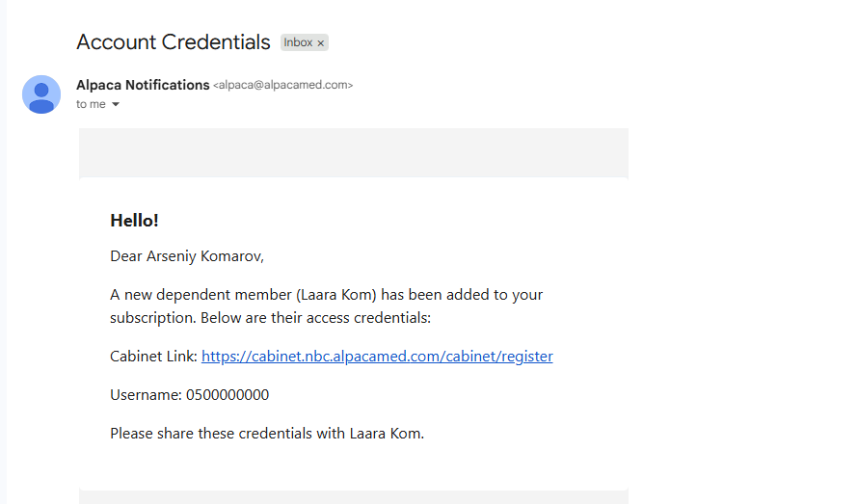Click the sender's profile avatar icon
The height and width of the screenshot is (504, 857).
41,93
